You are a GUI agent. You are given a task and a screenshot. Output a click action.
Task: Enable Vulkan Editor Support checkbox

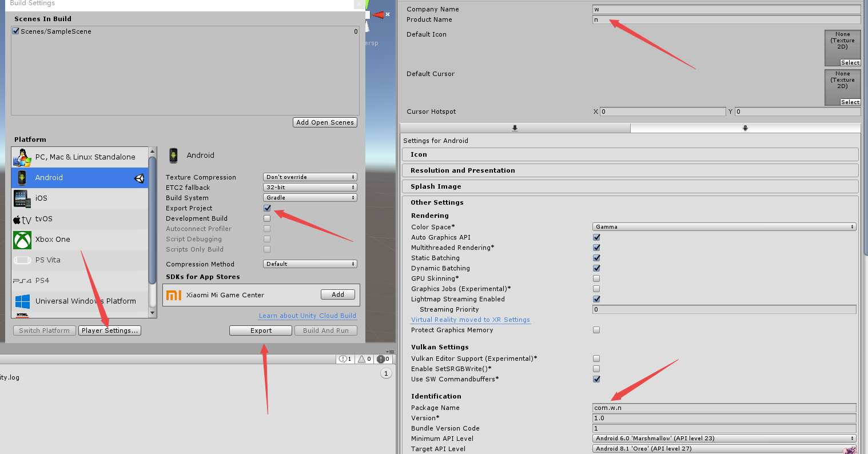pyautogui.click(x=596, y=359)
